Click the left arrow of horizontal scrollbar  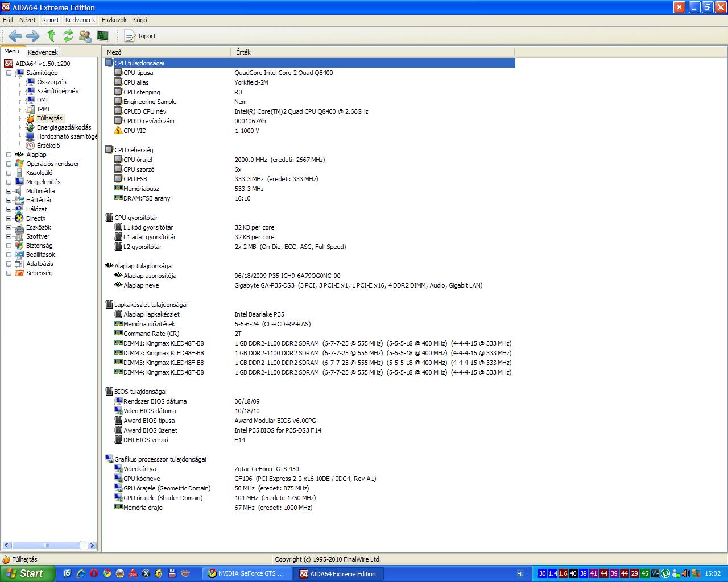coord(7,546)
